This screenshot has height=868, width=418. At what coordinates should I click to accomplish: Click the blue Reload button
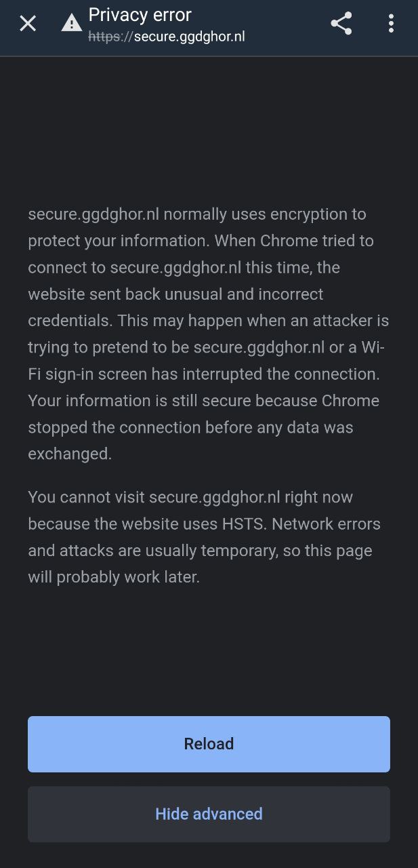[x=209, y=744]
